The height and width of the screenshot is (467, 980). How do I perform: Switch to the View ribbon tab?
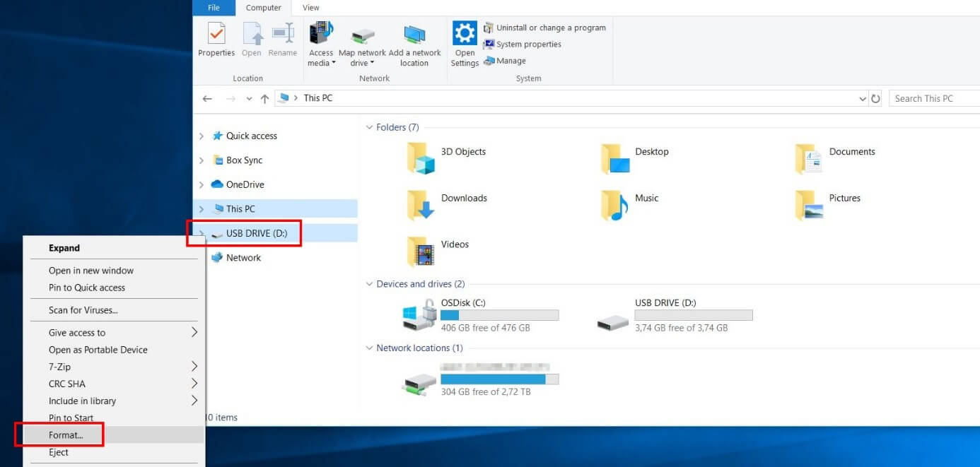310,8
